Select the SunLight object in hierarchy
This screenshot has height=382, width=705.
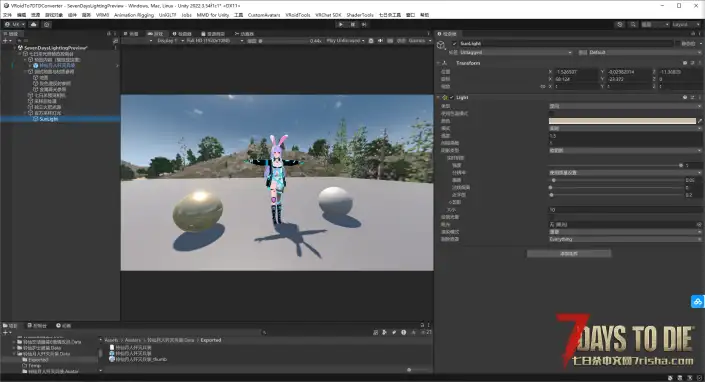click(x=49, y=119)
